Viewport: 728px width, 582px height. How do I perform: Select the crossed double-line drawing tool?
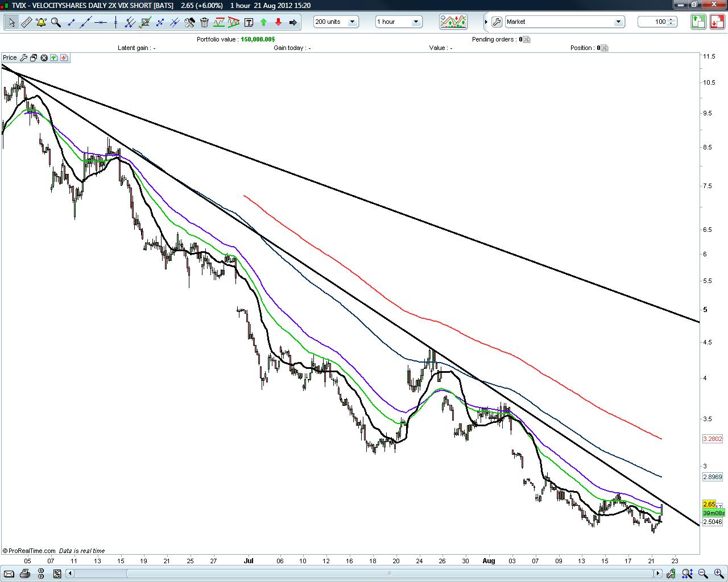tap(175, 22)
